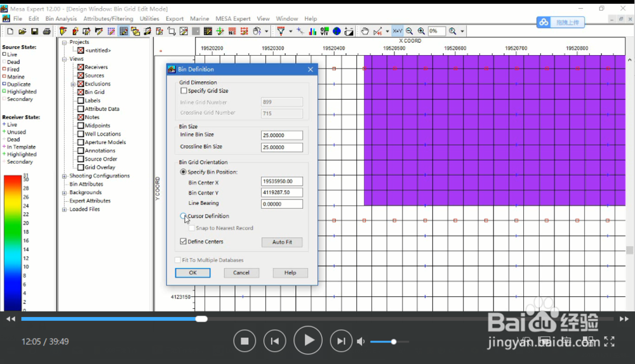Click the globe toolbar icon
The width and height of the screenshot is (635, 364).
tap(337, 31)
